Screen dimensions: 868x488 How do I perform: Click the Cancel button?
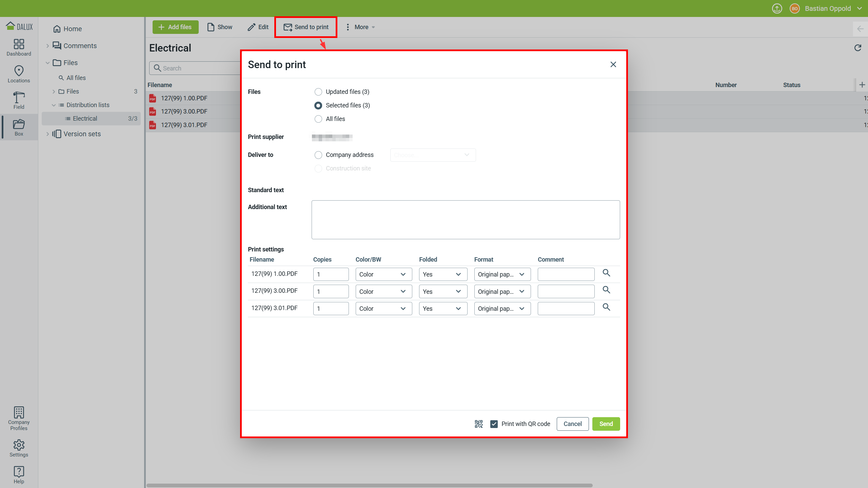point(572,424)
